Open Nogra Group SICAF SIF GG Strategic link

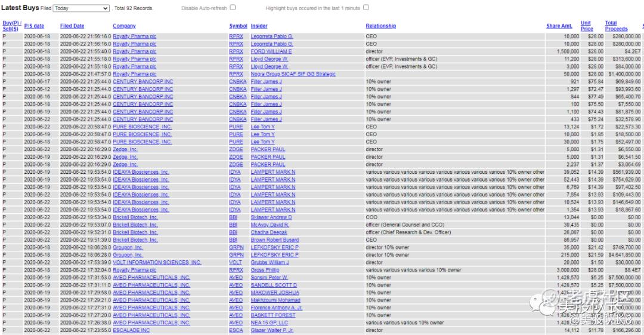click(x=293, y=74)
